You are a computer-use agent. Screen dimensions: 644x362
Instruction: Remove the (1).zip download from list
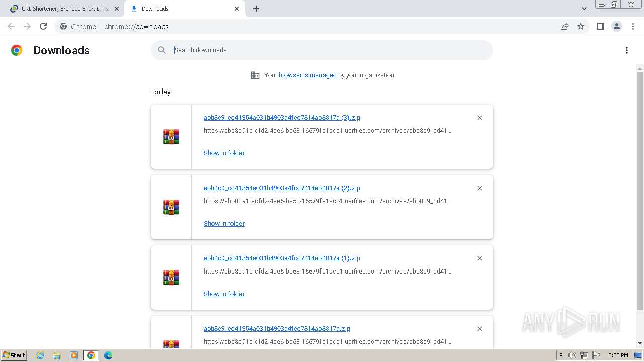480,258
